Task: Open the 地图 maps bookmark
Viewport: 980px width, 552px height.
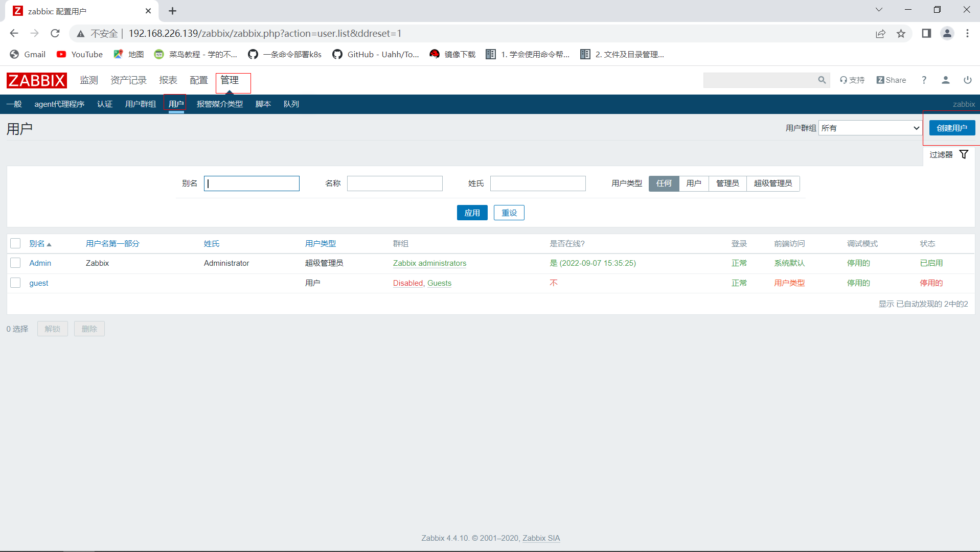Action: (x=129, y=54)
